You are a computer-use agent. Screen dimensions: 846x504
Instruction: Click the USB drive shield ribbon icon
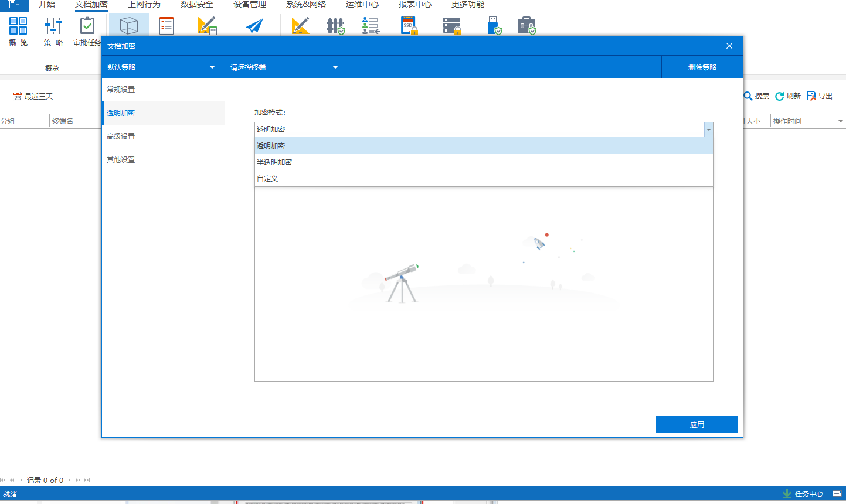coord(495,26)
